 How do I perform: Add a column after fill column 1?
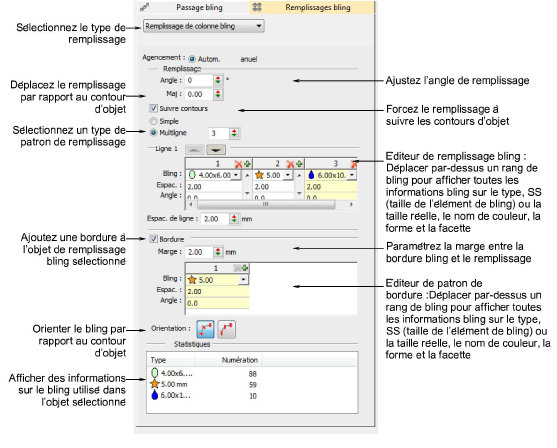click(x=247, y=164)
